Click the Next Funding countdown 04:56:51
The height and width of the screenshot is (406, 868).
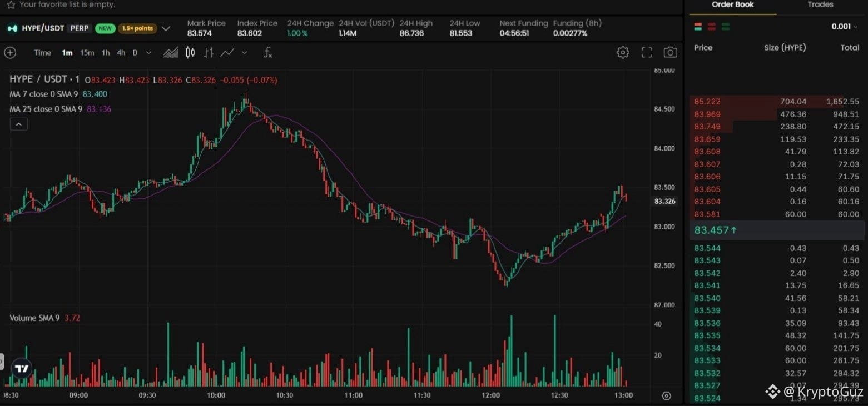coord(514,33)
